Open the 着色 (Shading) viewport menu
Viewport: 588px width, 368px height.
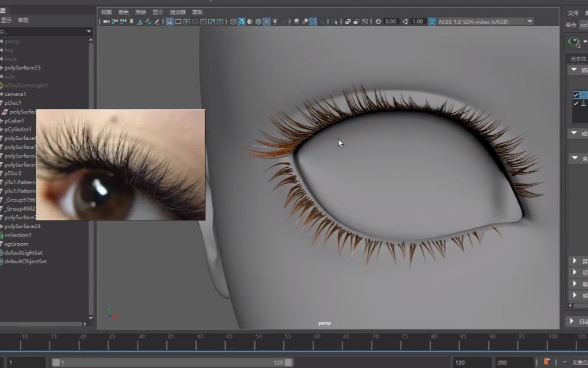click(x=123, y=12)
